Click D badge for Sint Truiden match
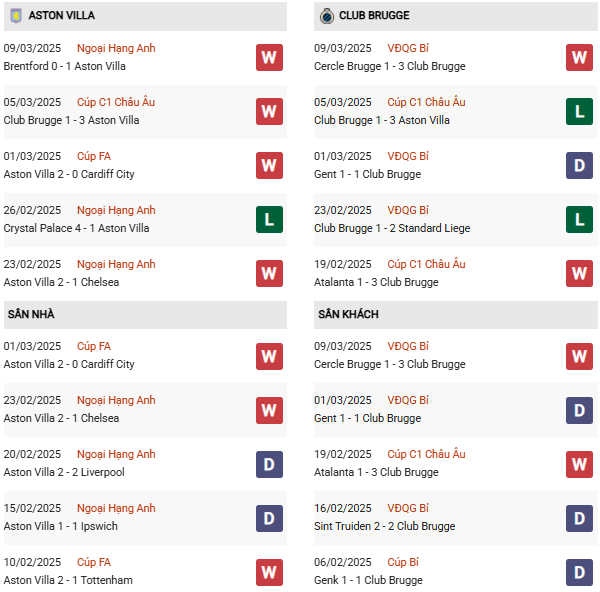This screenshot has width=600, height=592. [x=579, y=517]
